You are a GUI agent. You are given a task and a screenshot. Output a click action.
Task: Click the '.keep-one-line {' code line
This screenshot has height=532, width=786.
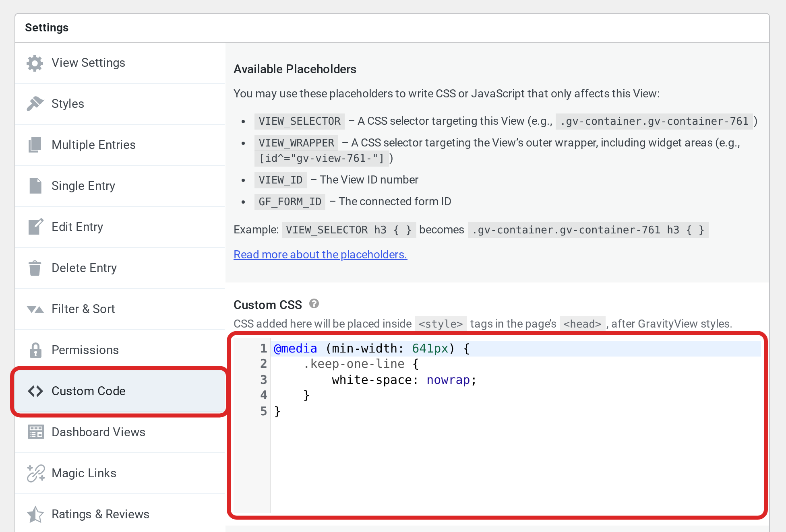click(515, 364)
